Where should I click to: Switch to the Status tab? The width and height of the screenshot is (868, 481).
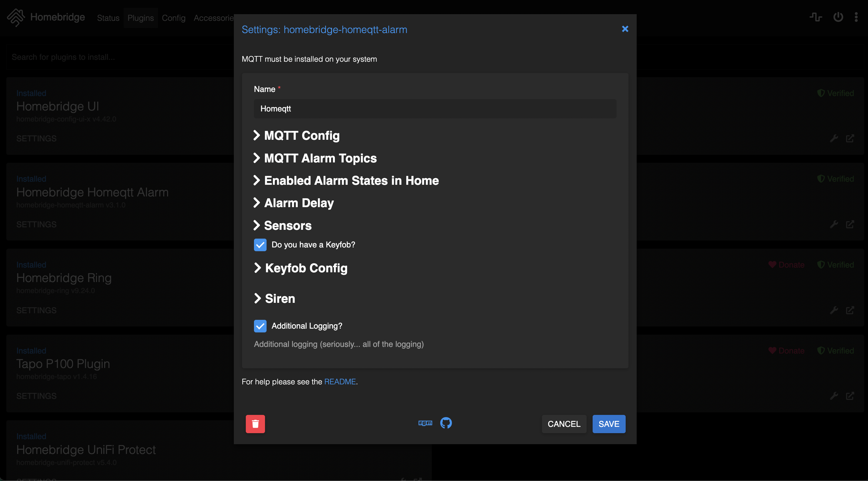tap(108, 18)
